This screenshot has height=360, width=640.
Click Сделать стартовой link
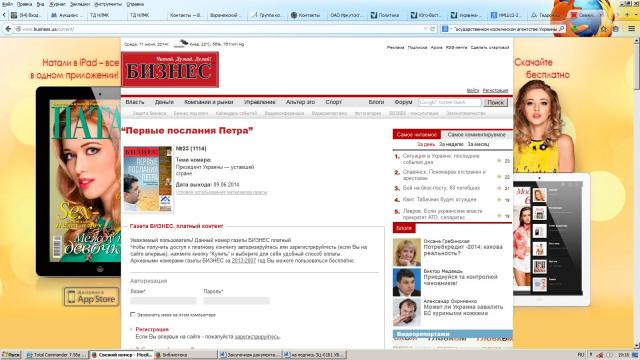click(x=490, y=48)
